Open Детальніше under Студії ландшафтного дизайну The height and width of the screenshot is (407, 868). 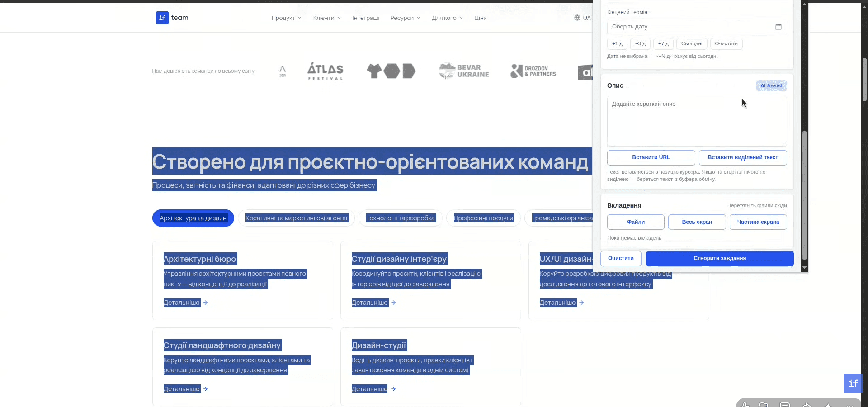coord(182,389)
